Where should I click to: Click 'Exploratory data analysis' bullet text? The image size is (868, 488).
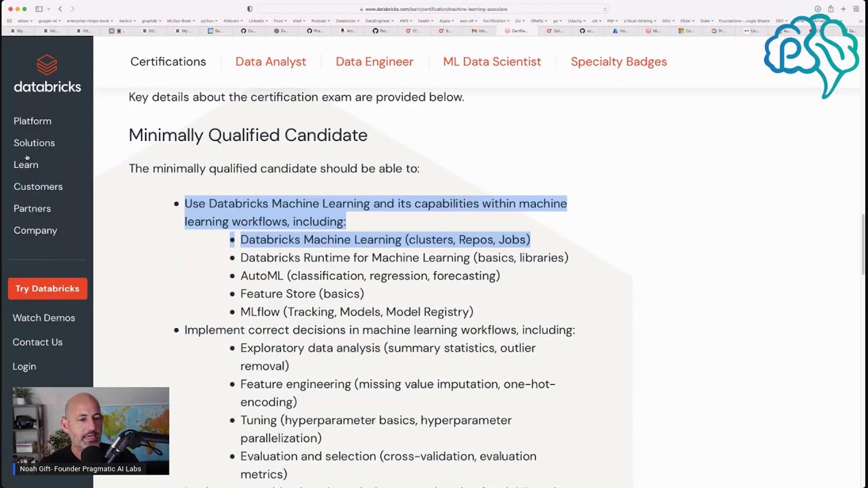point(388,357)
